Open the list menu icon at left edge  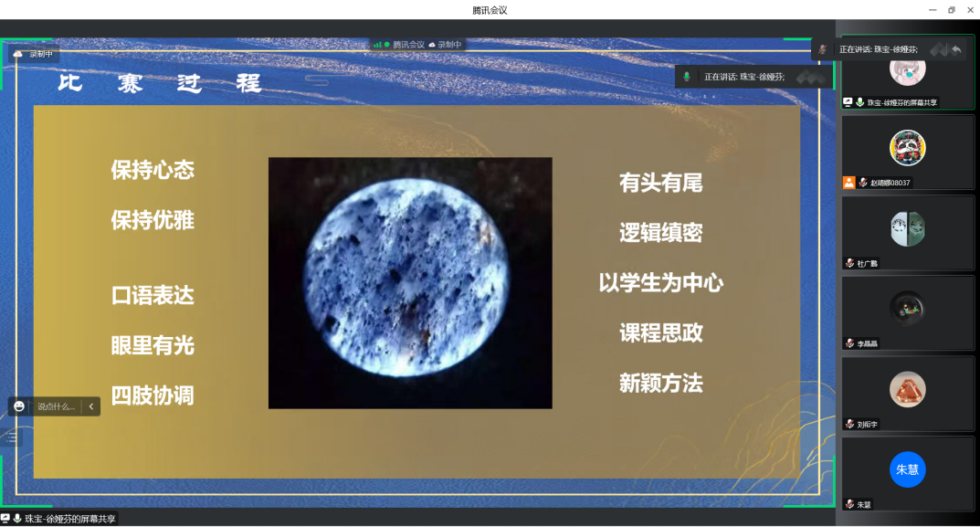[12, 437]
